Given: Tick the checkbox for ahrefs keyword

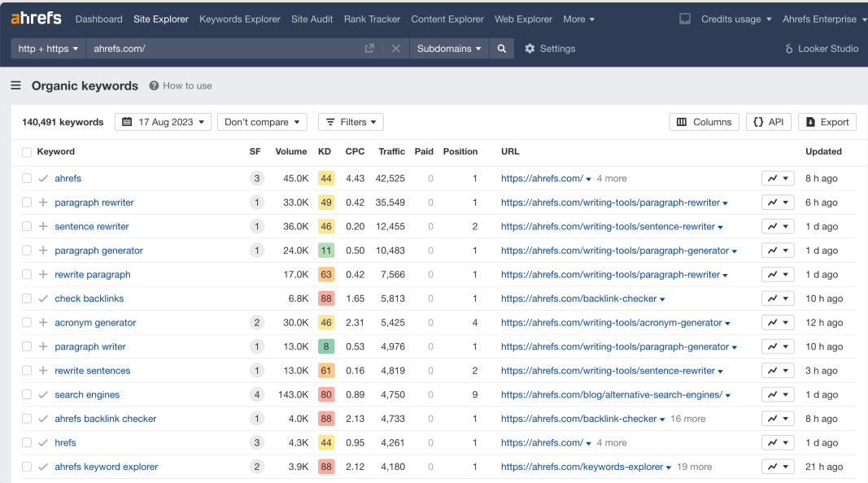Looking at the screenshot, I should (x=27, y=178).
